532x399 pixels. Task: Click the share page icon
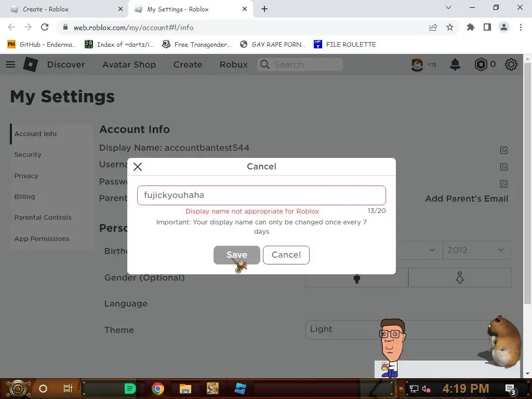pos(433,27)
